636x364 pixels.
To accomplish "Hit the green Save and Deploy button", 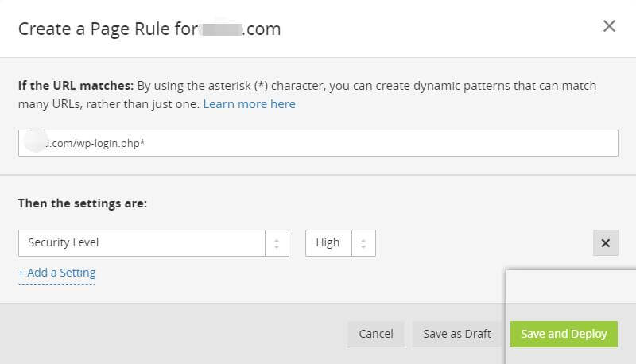I will (564, 334).
